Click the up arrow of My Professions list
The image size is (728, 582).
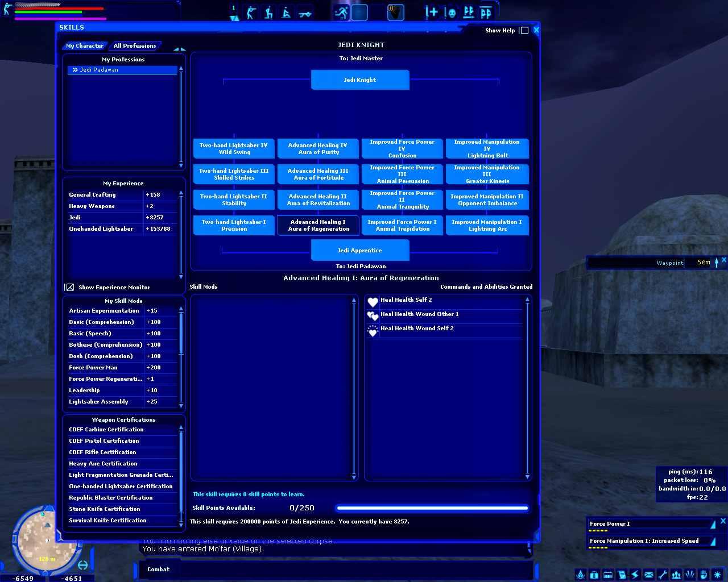pyautogui.click(x=181, y=69)
